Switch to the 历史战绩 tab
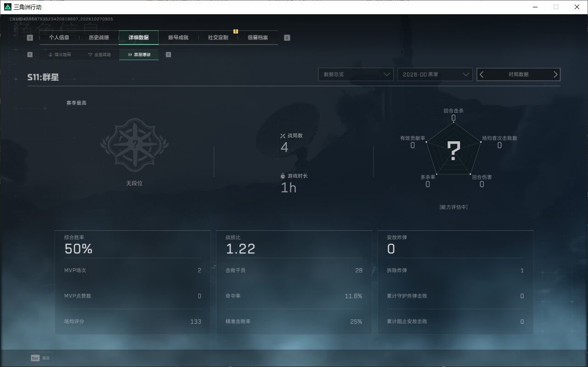588x367 pixels. click(99, 38)
